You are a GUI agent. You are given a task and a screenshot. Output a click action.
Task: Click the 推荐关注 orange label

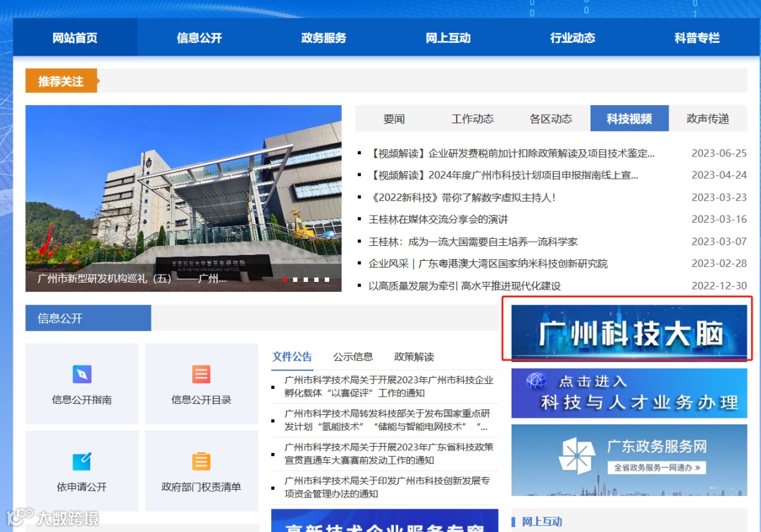click(61, 80)
